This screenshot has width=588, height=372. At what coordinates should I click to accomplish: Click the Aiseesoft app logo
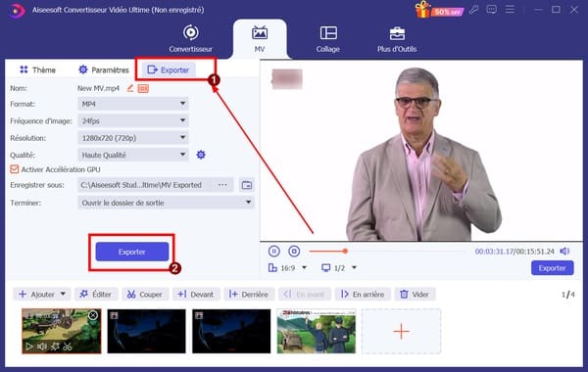[x=17, y=10]
